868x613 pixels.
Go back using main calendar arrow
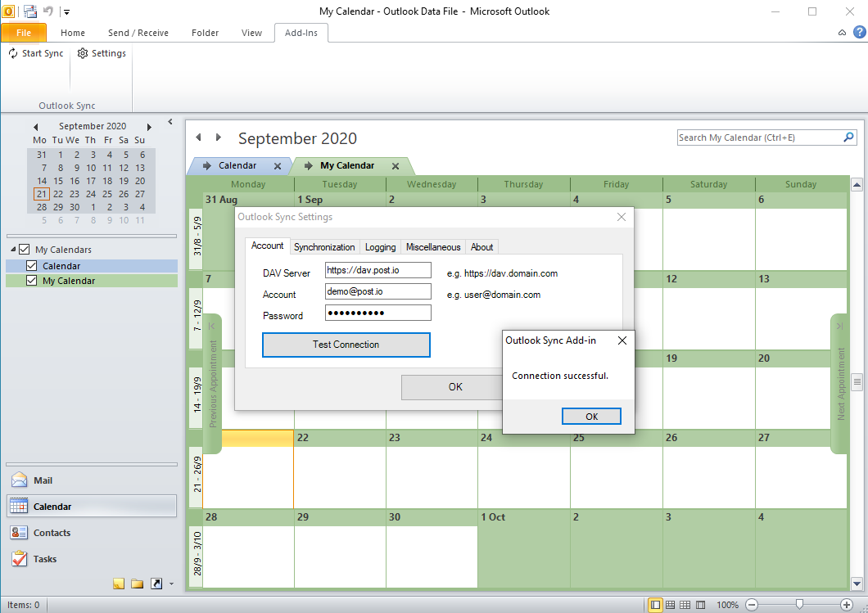tap(199, 137)
